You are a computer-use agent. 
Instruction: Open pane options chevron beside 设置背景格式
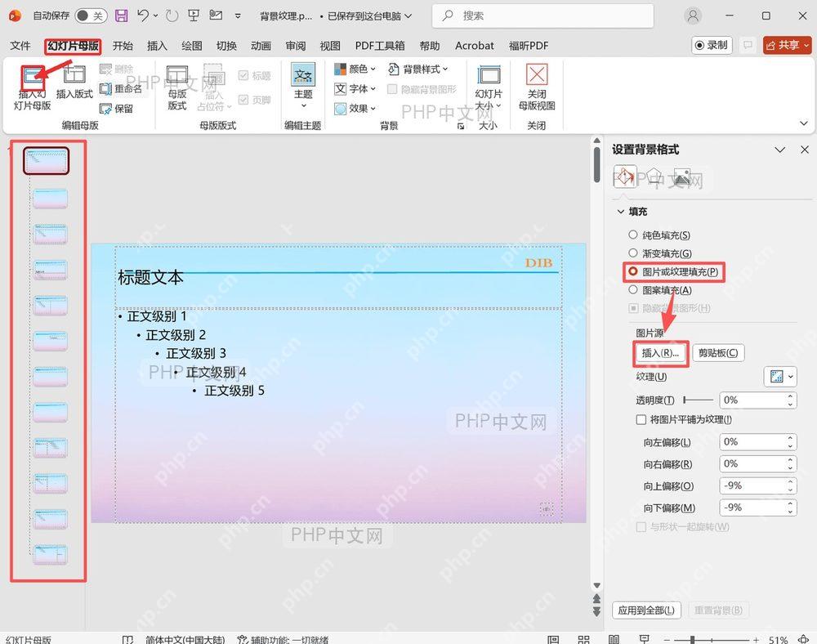click(x=780, y=150)
